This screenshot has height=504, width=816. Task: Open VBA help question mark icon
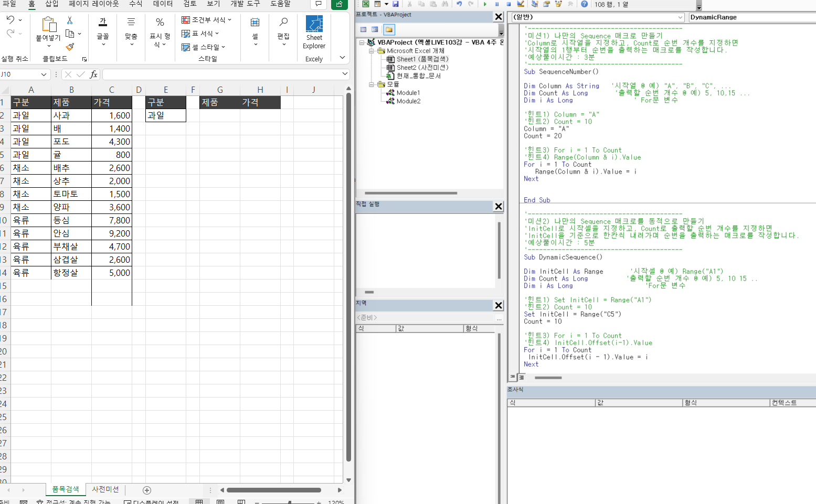click(x=584, y=4)
